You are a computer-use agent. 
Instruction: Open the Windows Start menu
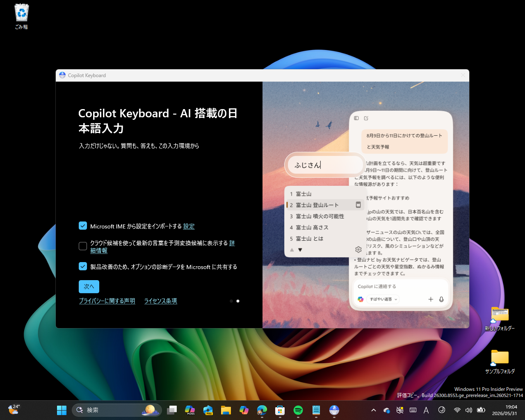[x=62, y=410]
